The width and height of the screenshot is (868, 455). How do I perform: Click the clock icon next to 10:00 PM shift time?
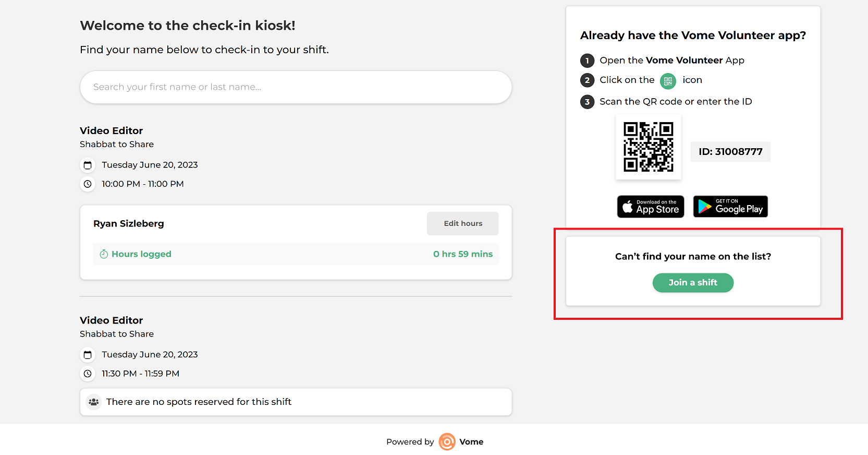[88, 184]
